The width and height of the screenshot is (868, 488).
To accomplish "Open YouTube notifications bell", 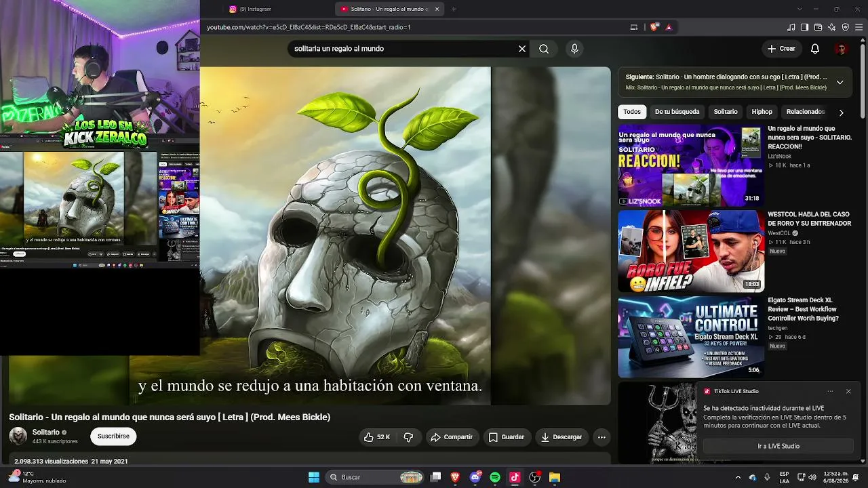I will click(x=815, y=49).
